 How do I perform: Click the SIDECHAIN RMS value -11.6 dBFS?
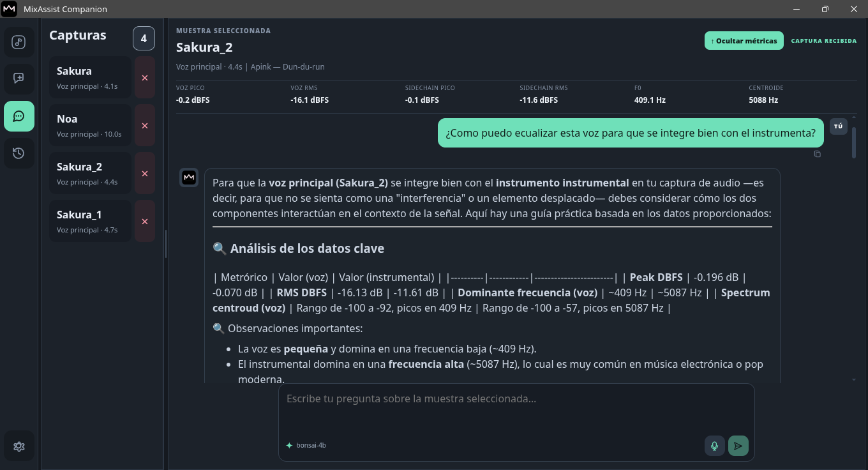(x=539, y=100)
